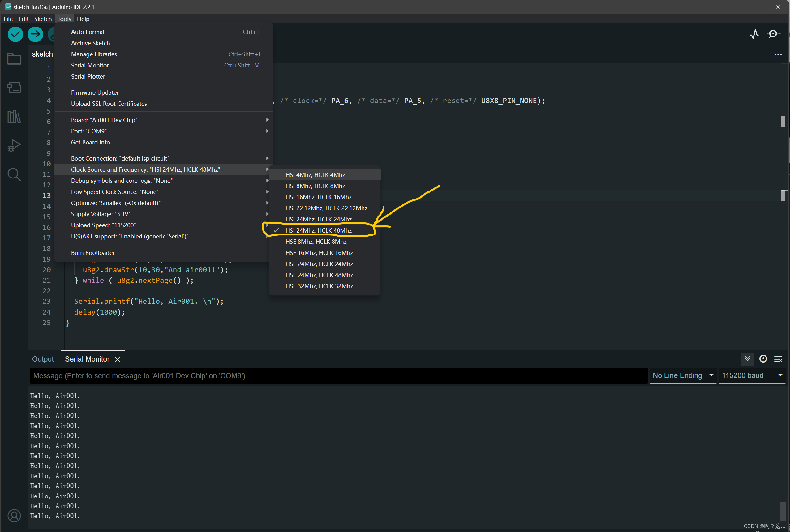Viewport: 790px width, 532px height.
Task: Choose Get Board Info menu entry
Action: click(164, 143)
